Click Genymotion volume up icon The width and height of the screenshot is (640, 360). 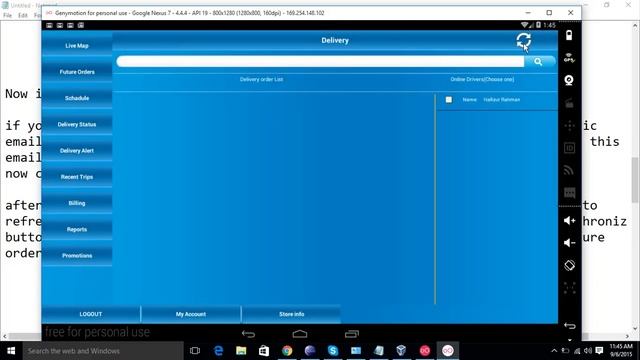pyautogui.click(x=569, y=221)
